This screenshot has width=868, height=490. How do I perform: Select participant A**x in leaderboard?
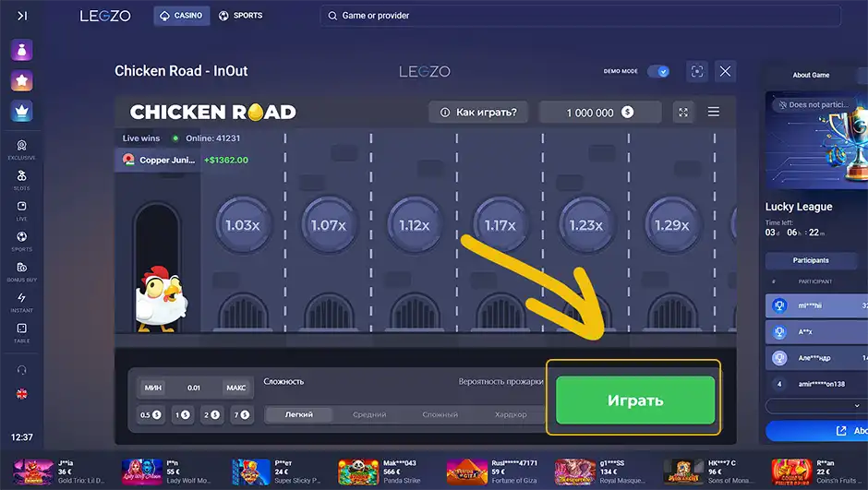click(816, 332)
